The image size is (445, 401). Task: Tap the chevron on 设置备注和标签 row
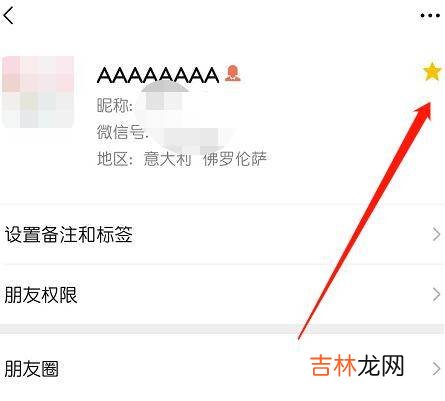click(x=436, y=235)
